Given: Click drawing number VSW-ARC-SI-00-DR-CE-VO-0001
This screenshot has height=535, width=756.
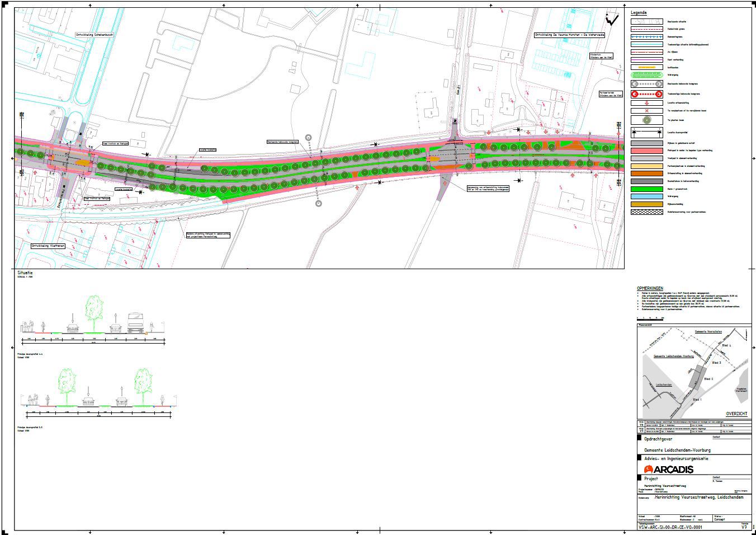Looking at the screenshot, I should [x=670, y=527].
